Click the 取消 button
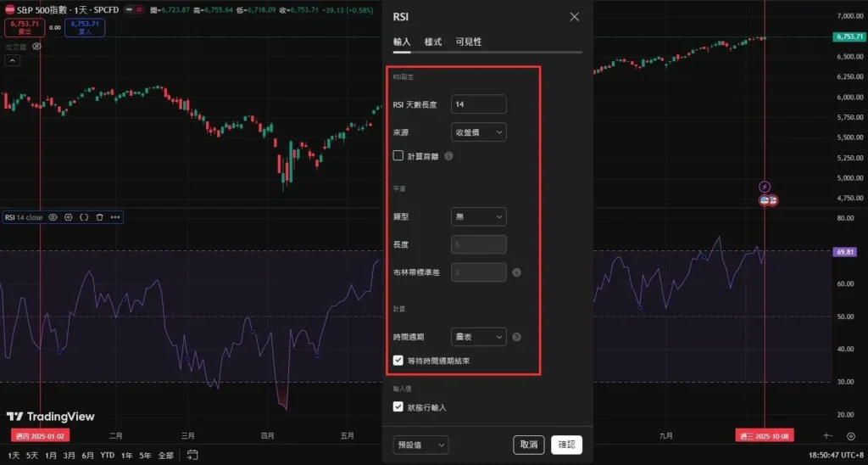 528,445
